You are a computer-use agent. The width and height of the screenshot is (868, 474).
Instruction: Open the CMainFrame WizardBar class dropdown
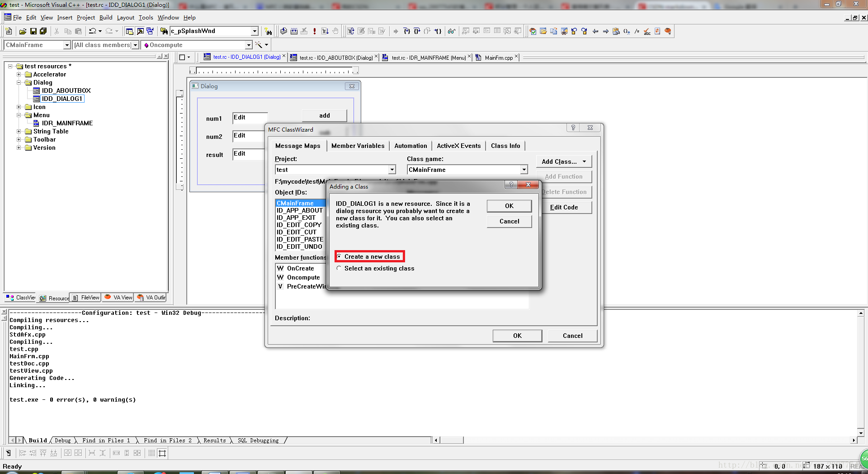pyautogui.click(x=67, y=45)
